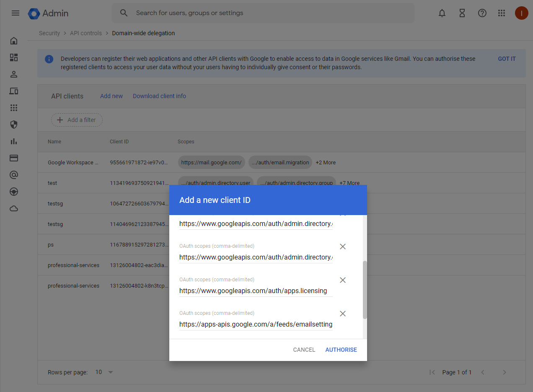Click Security breadcrumb
The image size is (533, 392).
(49, 33)
